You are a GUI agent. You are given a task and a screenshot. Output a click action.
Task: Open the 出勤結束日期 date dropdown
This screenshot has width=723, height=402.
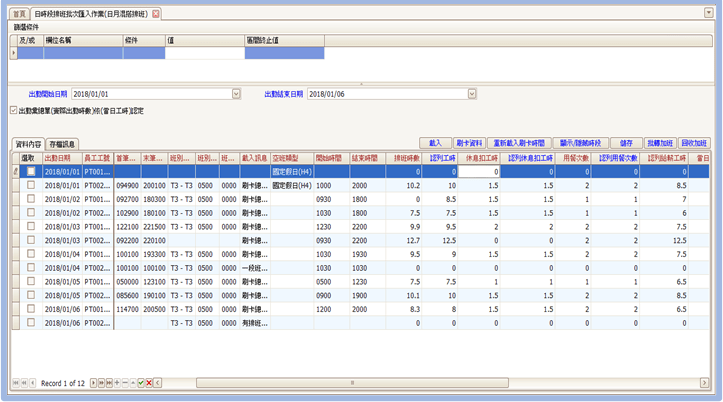point(472,94)
